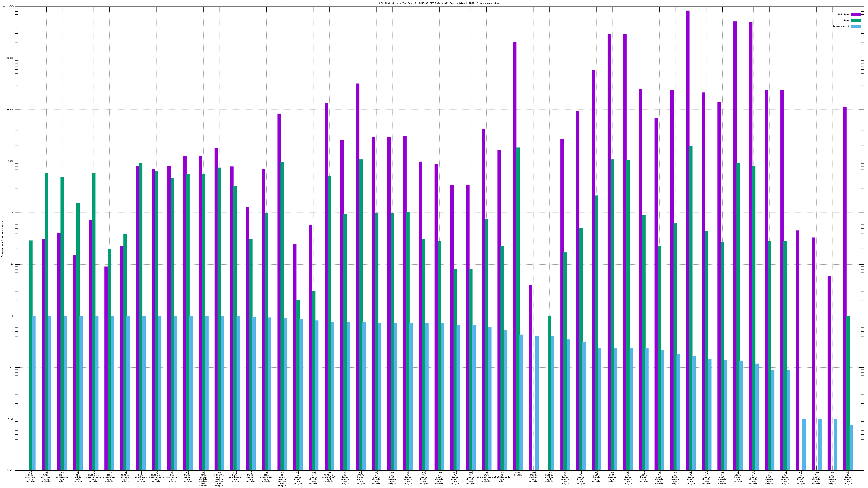Click the dnsbl-1.uceprotect.net origin axis label
This screenshot has height=488, width=868.
[93, 477]
